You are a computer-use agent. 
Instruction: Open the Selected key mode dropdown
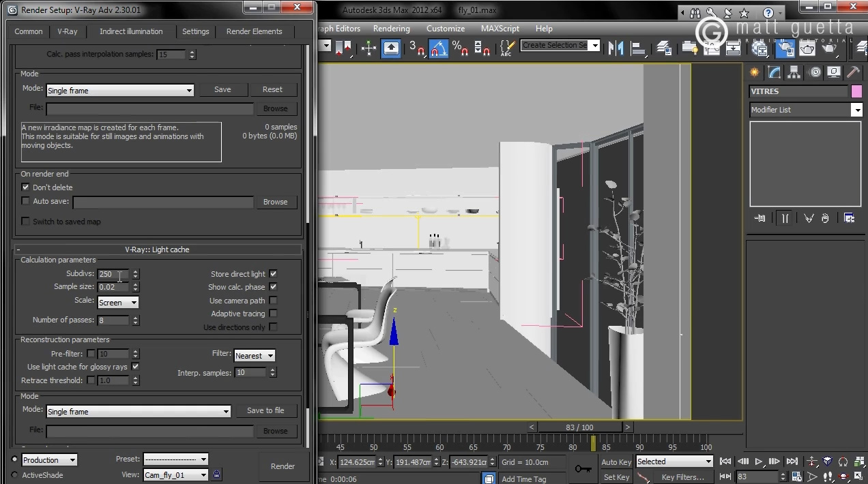pyautogui.click(x=674, y=462)
